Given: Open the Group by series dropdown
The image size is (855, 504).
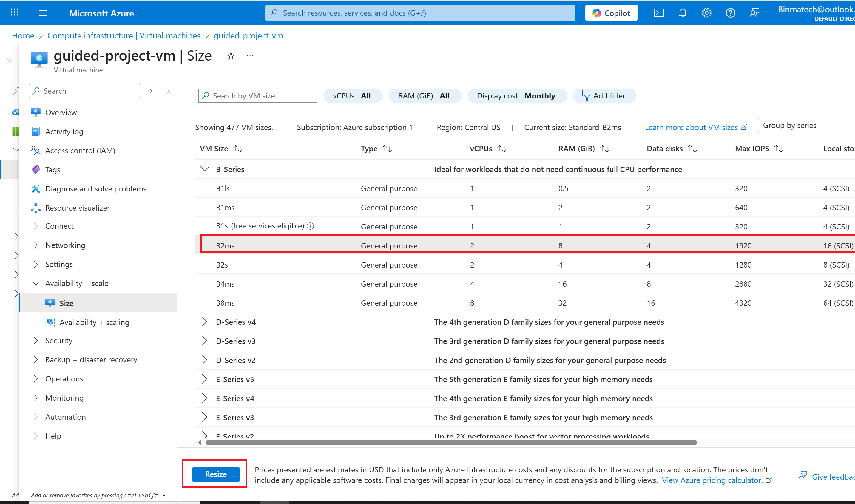Looking at the screenshot, I should pyautogui.click(x=805, y=125).
